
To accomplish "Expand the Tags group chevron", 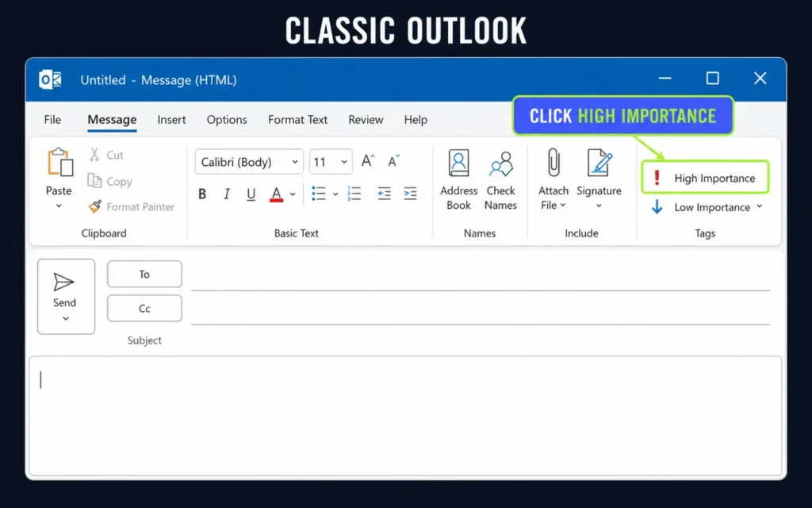I will coord(760,206).
